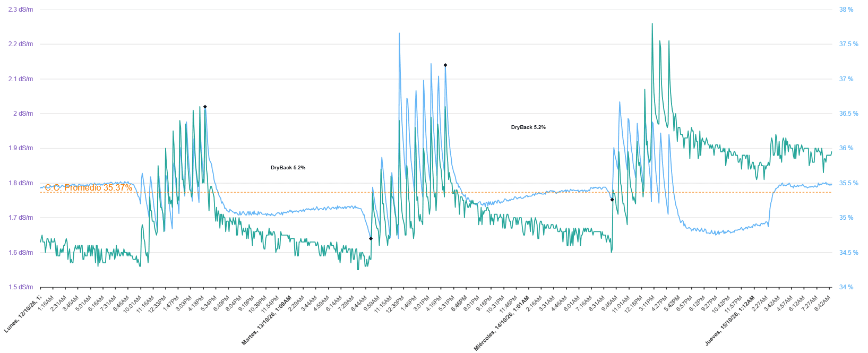Click the '12:30PM' time tick label
The height and width of the screenshot is (353, 868).
(396, 305)
